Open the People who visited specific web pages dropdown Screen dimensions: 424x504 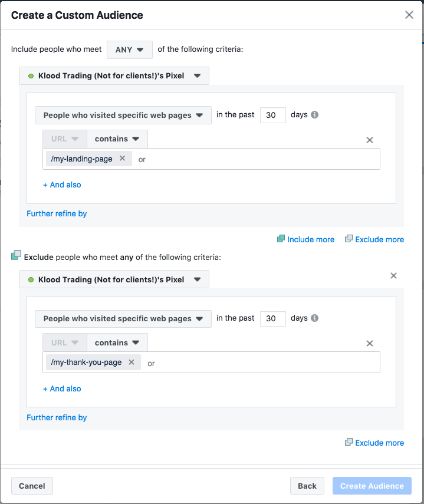point(123,115)
